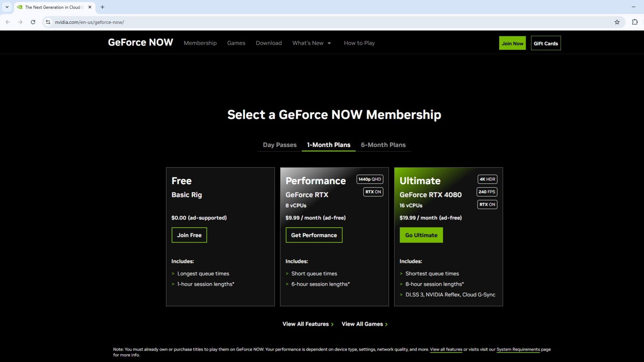Click the RTX ON badge on Ultimate card
644x362 pixels.
(487, 204)
